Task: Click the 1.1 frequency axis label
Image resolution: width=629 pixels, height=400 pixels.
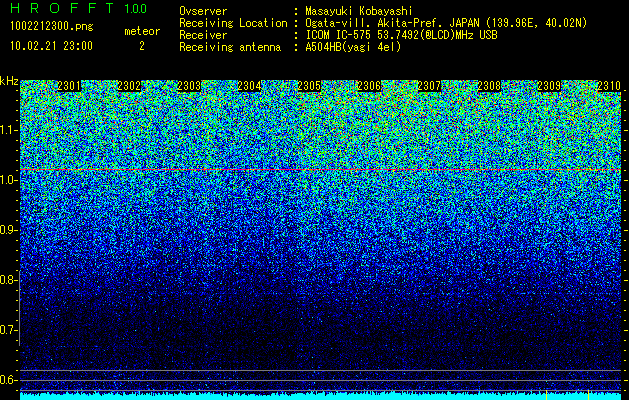Action: [9, 130]
